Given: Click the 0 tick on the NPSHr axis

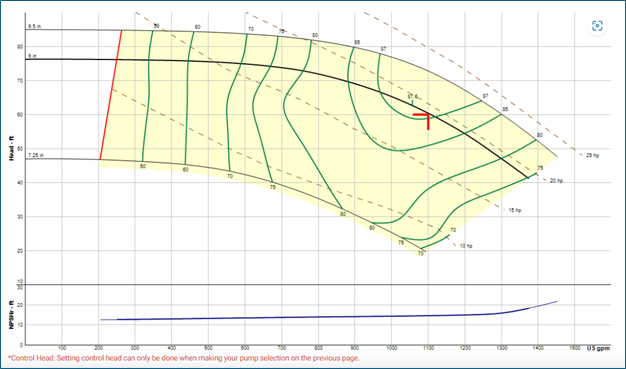Looking at the screenshot, I should 21,345.
